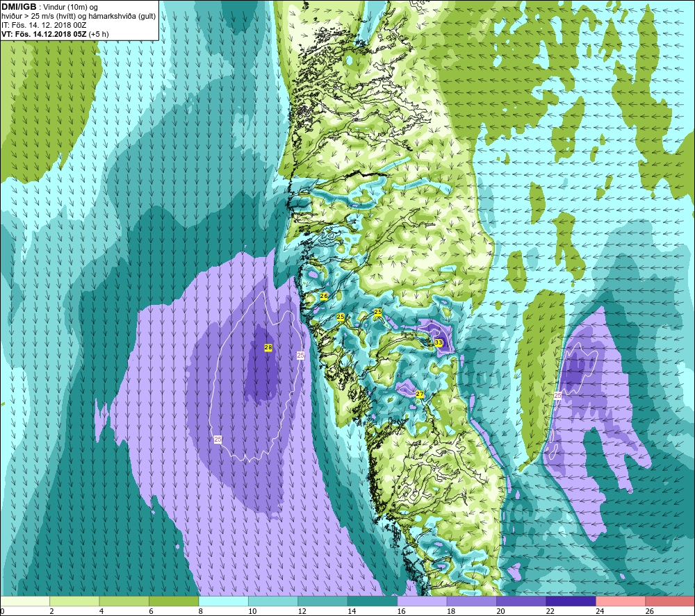Screen dimensions: 695x616
Task: Click the purple 18–20 m/s legend swatch
Action: [472, 601]
